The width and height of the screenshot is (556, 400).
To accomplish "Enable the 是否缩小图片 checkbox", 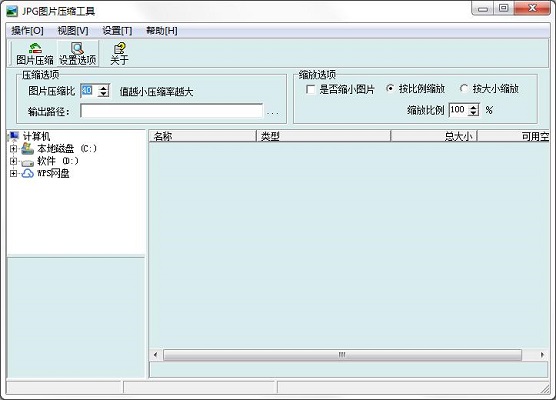I will [x=310, y=89].
